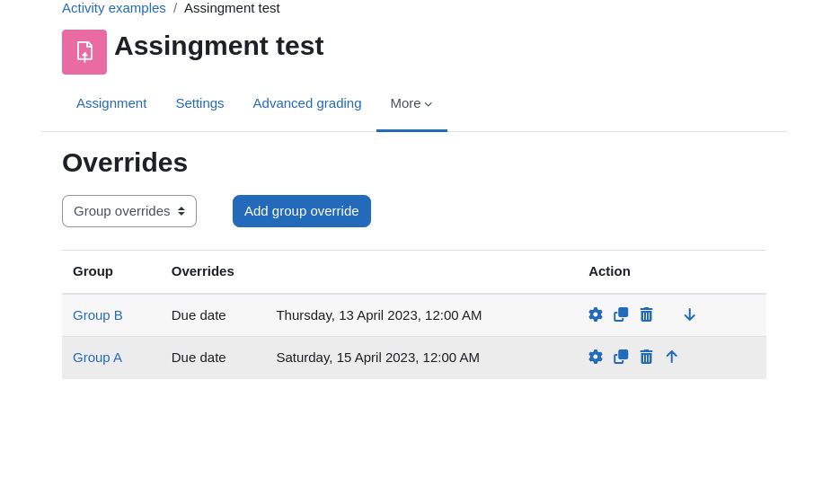Open the Group A link

pyautogui.click(x=98, y=358)
